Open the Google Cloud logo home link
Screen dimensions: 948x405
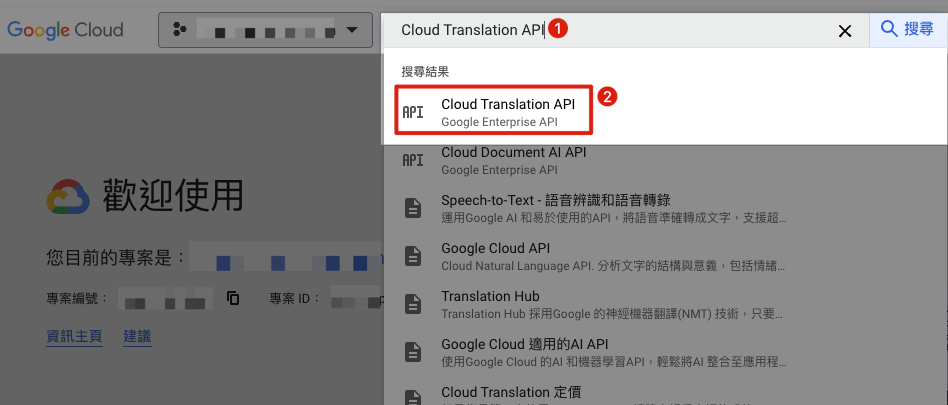click(x=65, y=30)
